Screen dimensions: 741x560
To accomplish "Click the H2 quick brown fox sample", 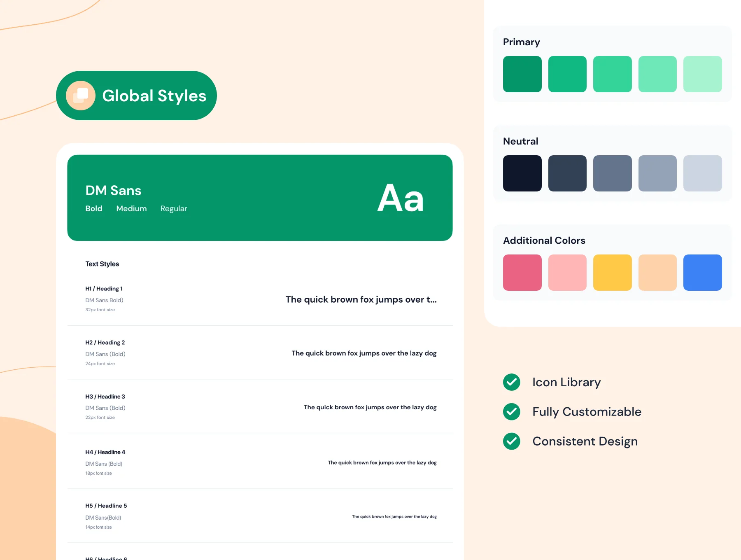I will (x=364, y=353).
